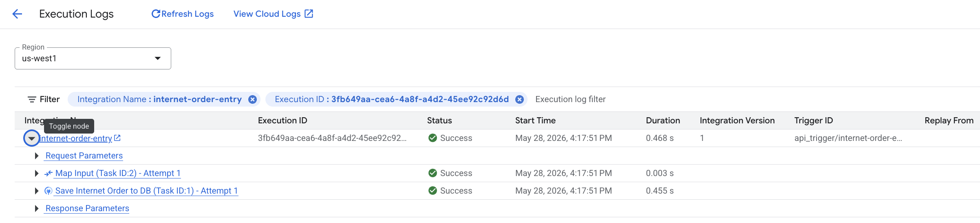Select the execution ID 3fb649aa-cea6... cell
Image resolution: width=980 pixels, height=223 pixels.
click(x=332, y=138)
